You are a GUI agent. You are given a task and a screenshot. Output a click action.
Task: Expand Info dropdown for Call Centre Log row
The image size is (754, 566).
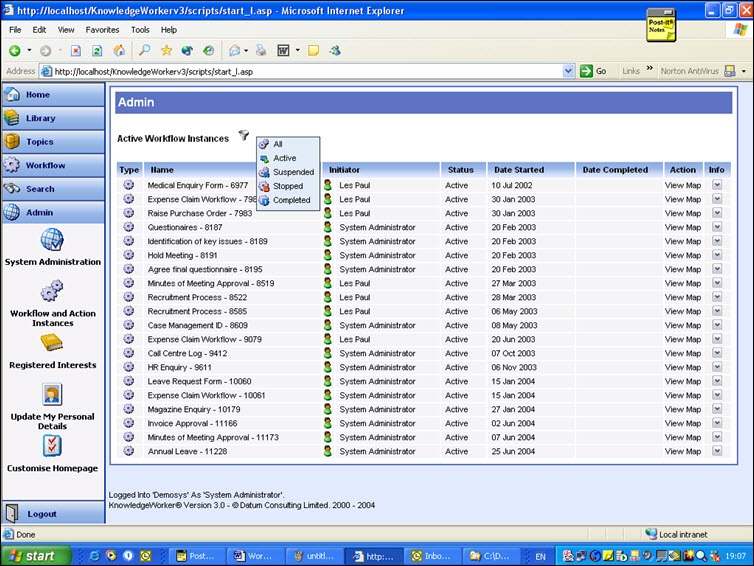tap(717, 353)
